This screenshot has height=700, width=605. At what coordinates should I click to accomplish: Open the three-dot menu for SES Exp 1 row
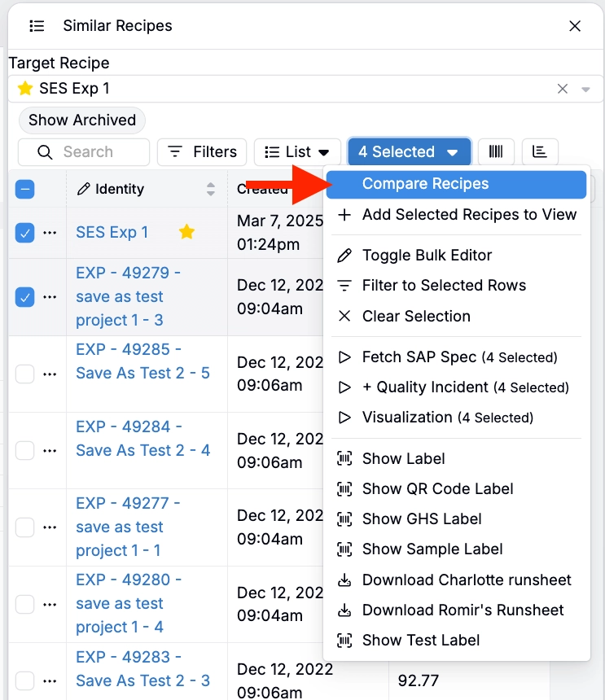pyautogui.click(x=50, y=233)
